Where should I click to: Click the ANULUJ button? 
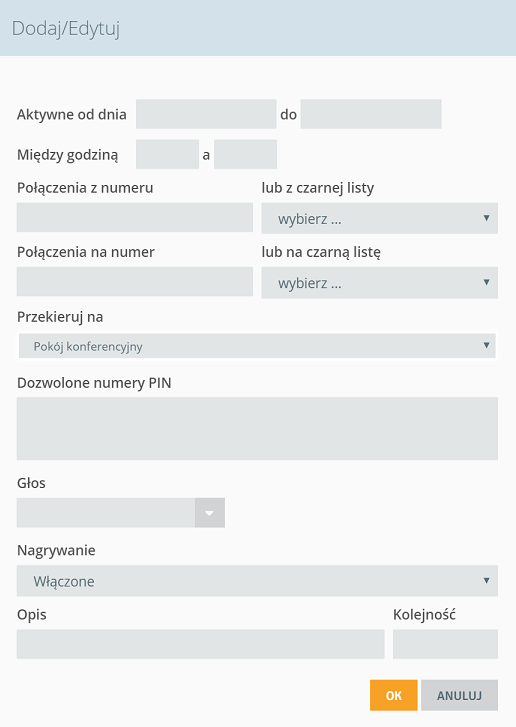(x=459, y=695)
